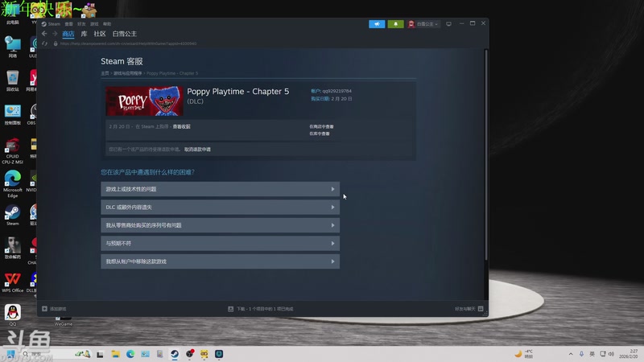Click 在商店中查看 link
Viewport: 644px width, 362px height.
[x=321, y=126]
